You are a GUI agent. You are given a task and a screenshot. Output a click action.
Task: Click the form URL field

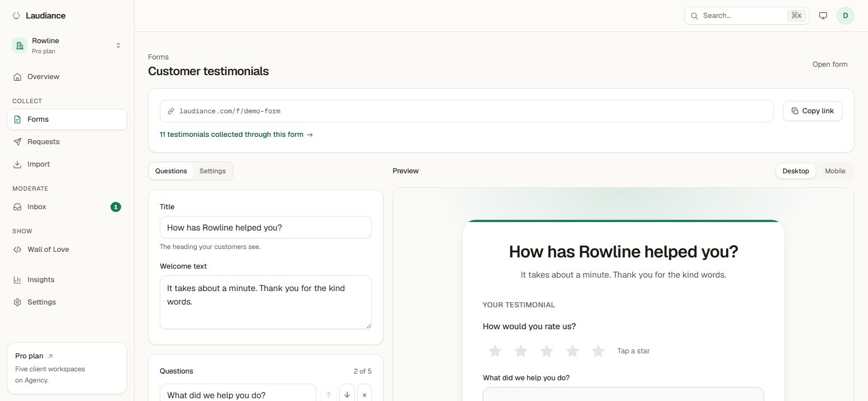[467, 111]
